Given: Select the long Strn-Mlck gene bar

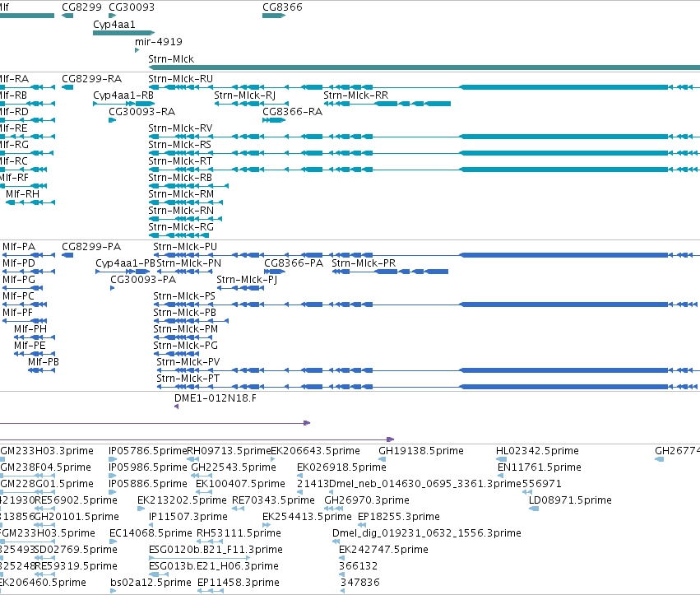Looking at the screenshot, I should pos(424,67).
